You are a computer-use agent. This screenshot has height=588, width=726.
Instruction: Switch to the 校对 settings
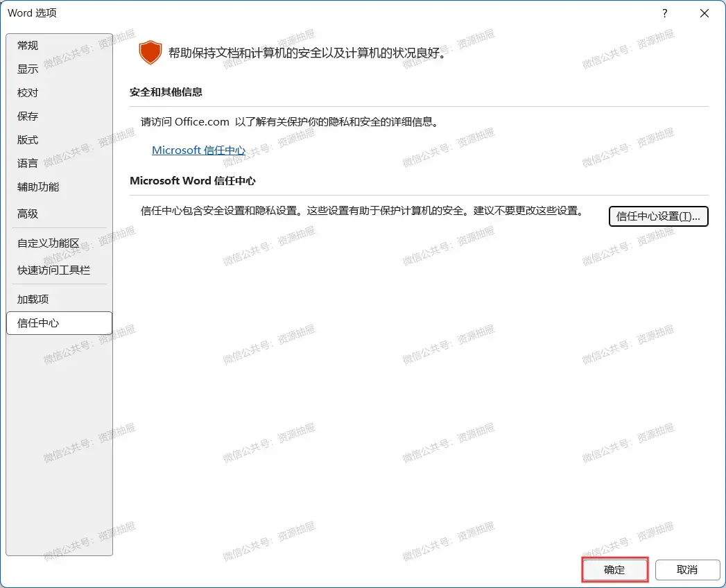click(x=59, y=93)
